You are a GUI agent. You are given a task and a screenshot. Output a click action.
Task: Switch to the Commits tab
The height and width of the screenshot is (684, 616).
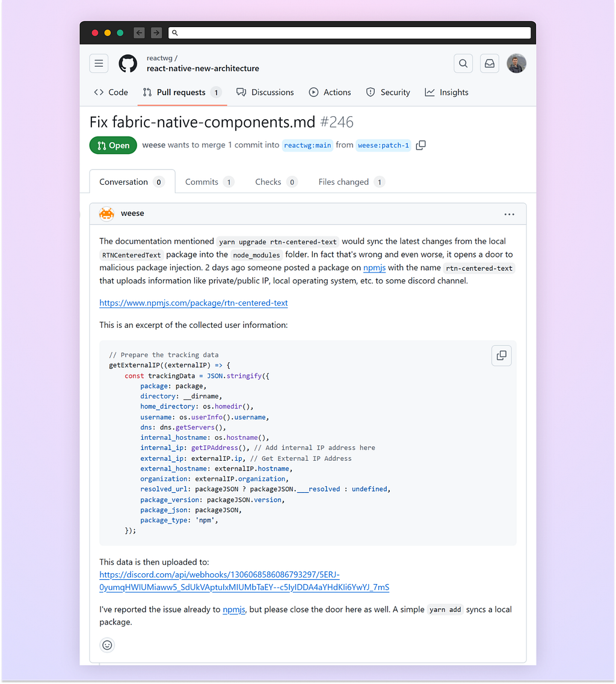210,182
